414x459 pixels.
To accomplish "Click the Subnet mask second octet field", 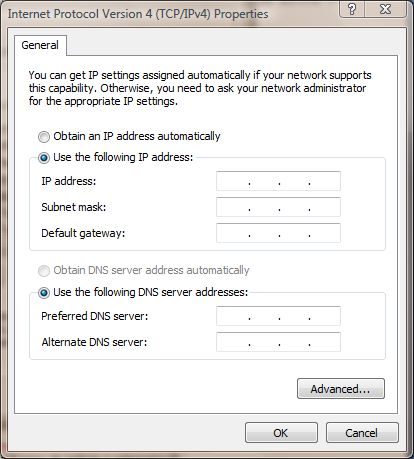I will tap(264, 207).
